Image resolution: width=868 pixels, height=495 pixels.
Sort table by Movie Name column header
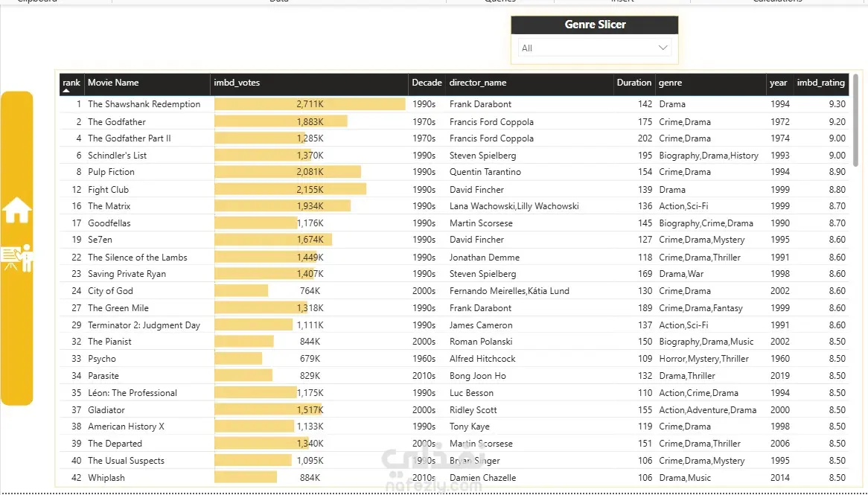click(x=113, y=83)
